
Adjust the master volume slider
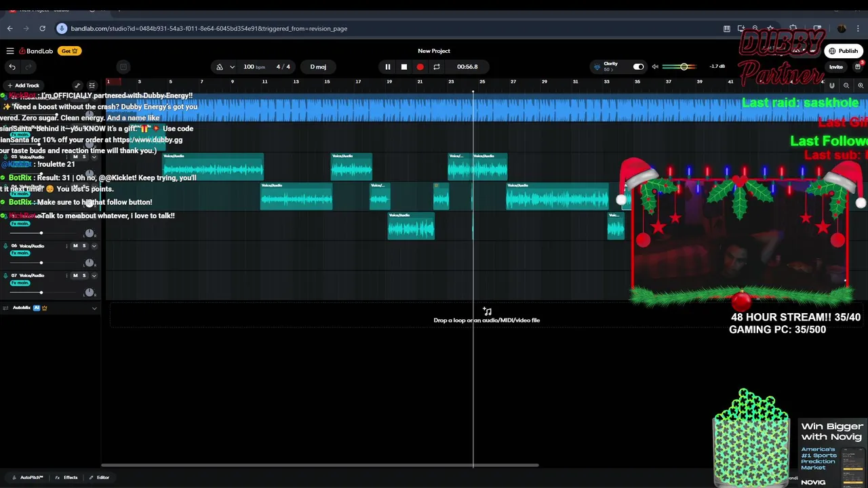[683, 66]
